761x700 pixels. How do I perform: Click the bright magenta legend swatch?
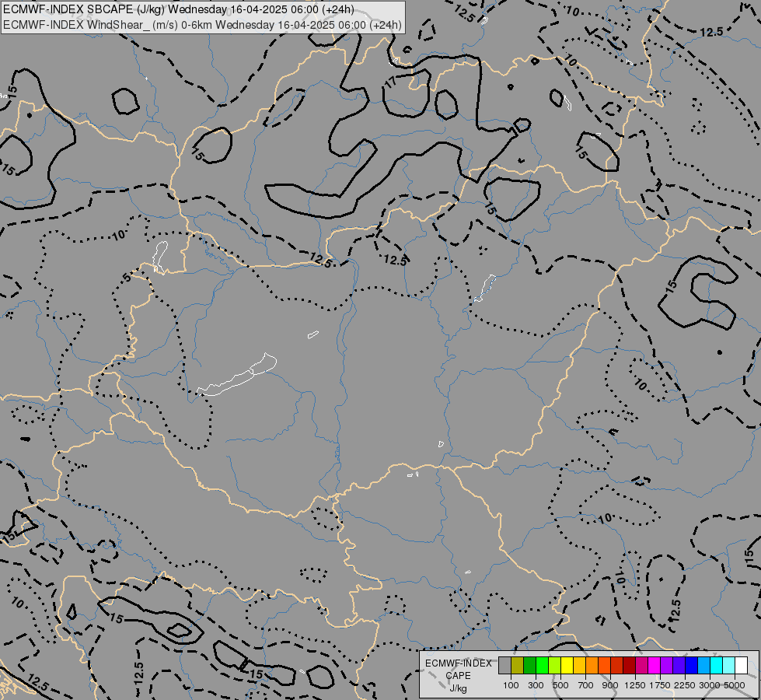click(655, 666)
